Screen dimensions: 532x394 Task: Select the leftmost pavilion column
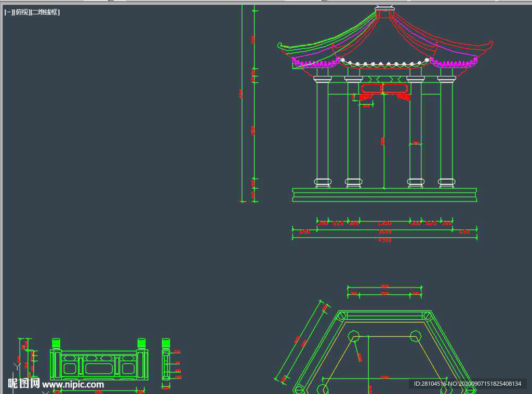pos(322,130)
